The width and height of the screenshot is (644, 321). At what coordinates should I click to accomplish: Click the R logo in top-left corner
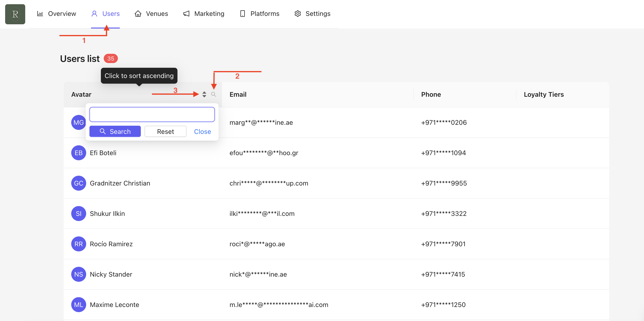coord(15,14)
